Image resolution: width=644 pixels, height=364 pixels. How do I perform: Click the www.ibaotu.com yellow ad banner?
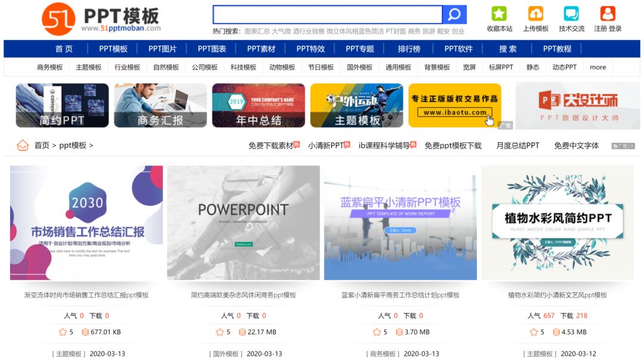point(454,105)
